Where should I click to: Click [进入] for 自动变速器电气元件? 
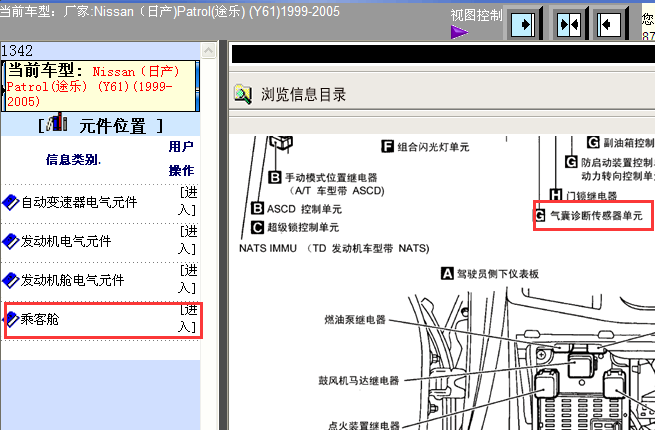pyautogui.click(x=188, y=201)
